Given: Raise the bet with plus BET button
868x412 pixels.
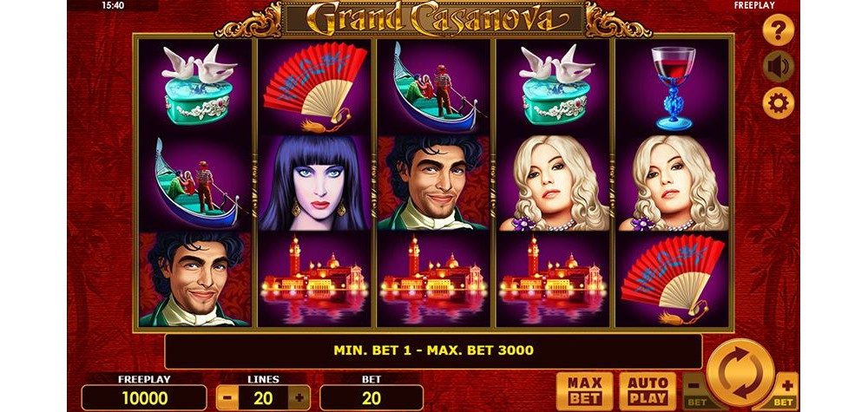Looking at the screenshot, I should 785,391.
